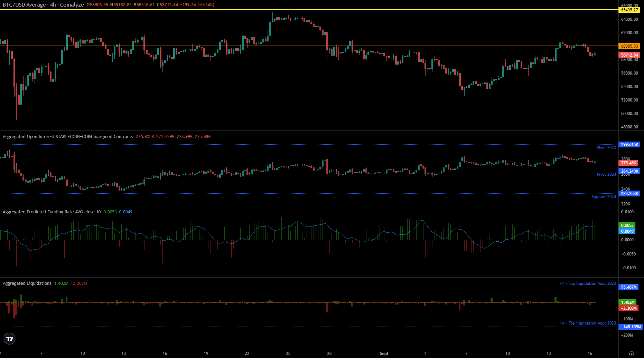Image resolution: width=644 pixels, height=358 pixels.
Task: Click the Aggregated Open Interest indicator label
Action: 67,136
